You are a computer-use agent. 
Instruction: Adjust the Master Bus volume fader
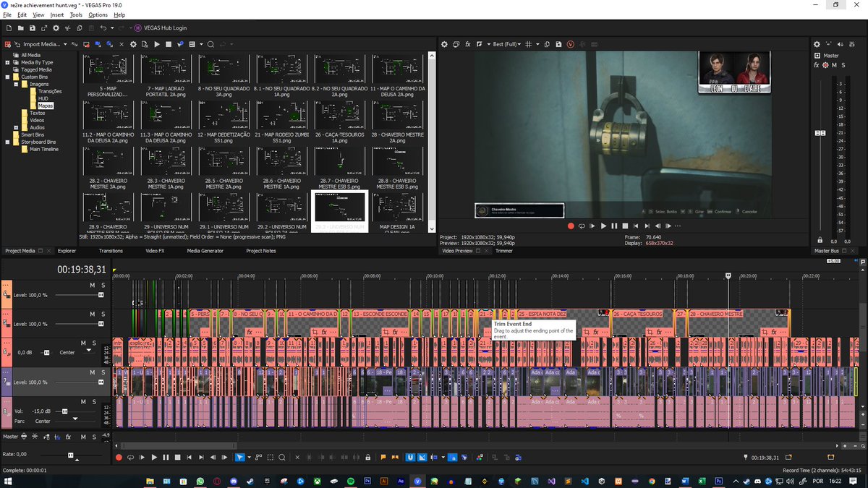(820, 133)
